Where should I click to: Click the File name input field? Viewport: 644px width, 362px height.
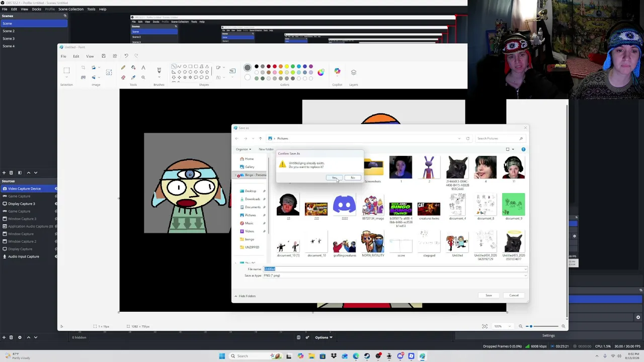pyautogui.click(x=395, y=269)
